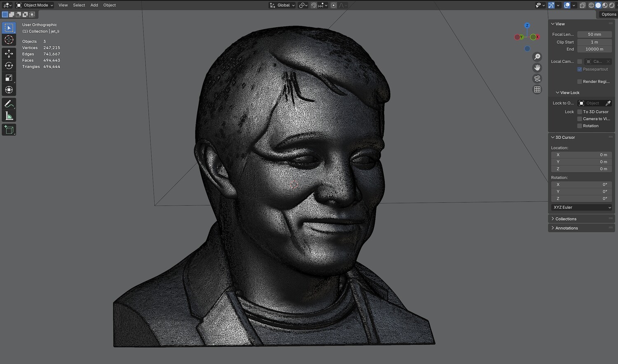Image resolution: width=618 pixels, height=364 pixels.
Task: Switch to wireframe viewport shading
Action: 591,5
